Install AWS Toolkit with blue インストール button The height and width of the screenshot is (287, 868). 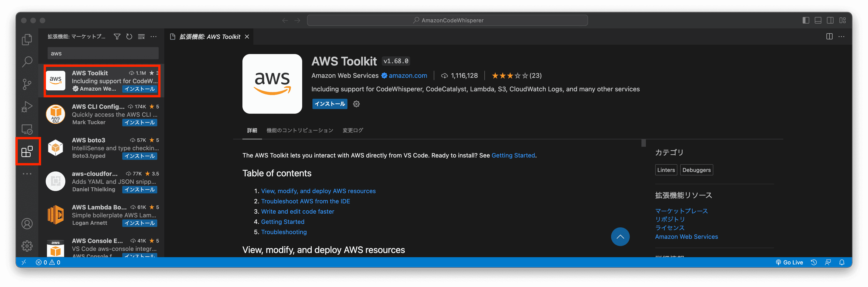(329, 104)
